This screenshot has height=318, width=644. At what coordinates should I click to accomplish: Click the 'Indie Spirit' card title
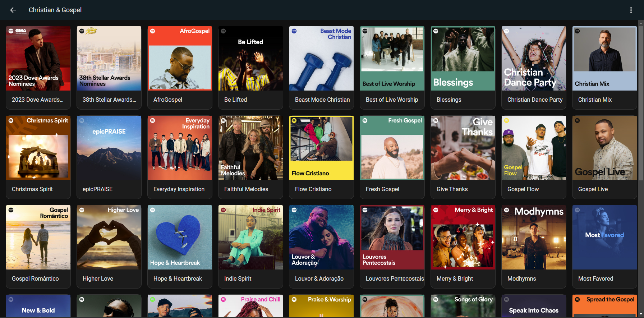pos(238,278)
